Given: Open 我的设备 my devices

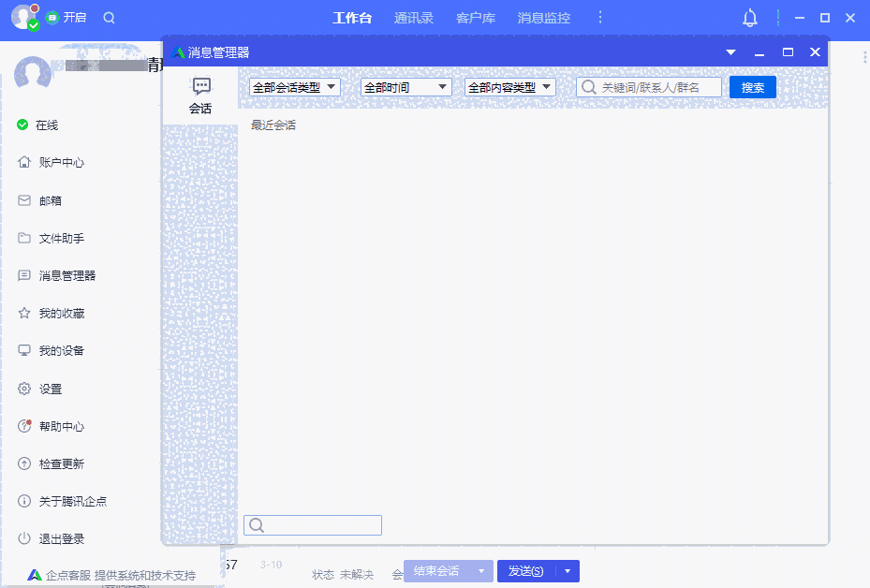Looking at the screenshot, I should coord(61,350).
